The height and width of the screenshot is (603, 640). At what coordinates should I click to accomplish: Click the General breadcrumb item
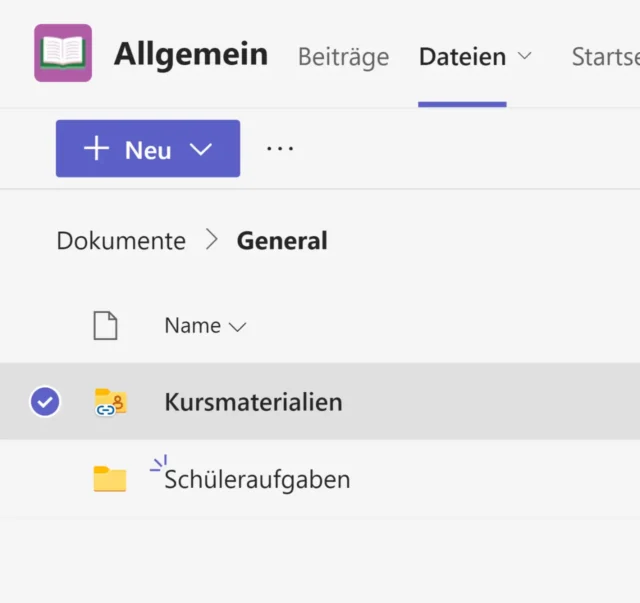[282, 241]
